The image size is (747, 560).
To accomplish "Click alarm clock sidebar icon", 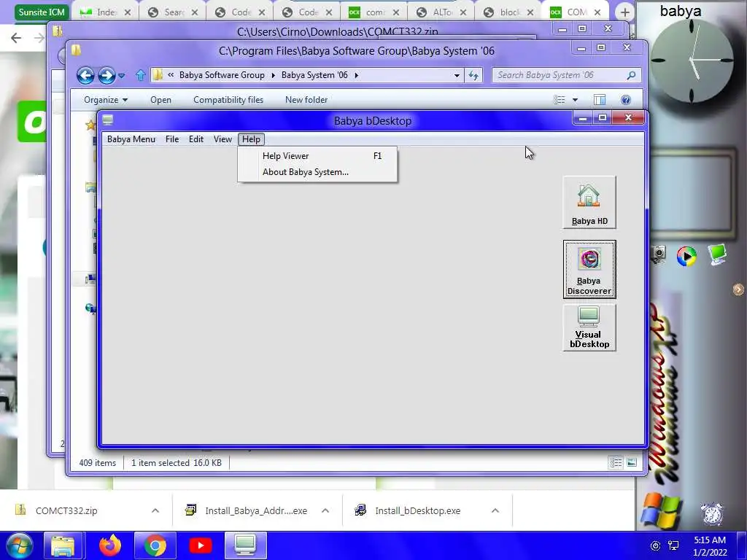I will point(712,514).
